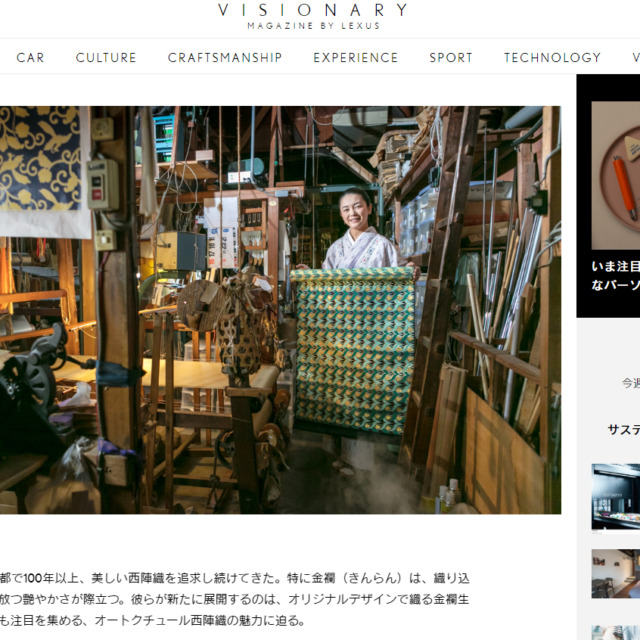This screenshot has width=640, height=640.
Task: Open the EXPERIENCE section
Action: (356, 58)
